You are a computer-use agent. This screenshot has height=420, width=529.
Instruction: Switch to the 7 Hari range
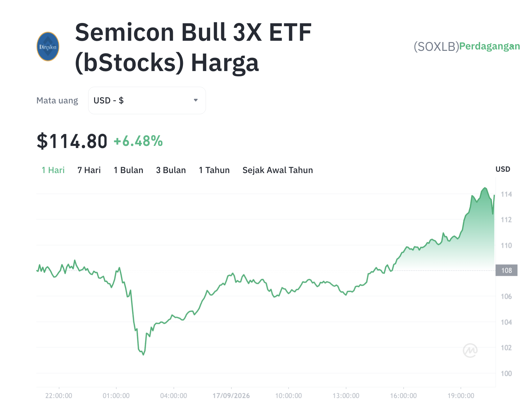tap(89, 170)
